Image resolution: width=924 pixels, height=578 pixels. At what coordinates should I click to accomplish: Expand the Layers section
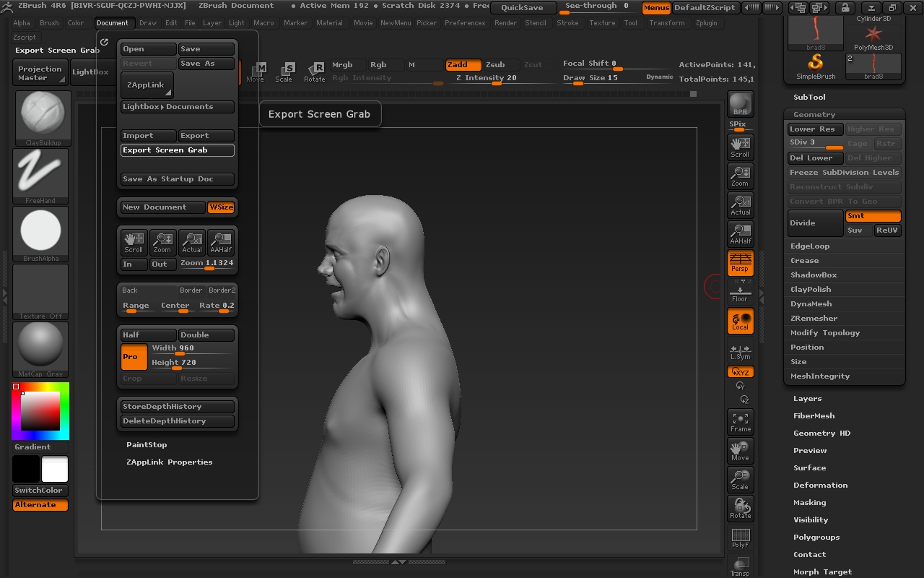click(x=807, y=398)
